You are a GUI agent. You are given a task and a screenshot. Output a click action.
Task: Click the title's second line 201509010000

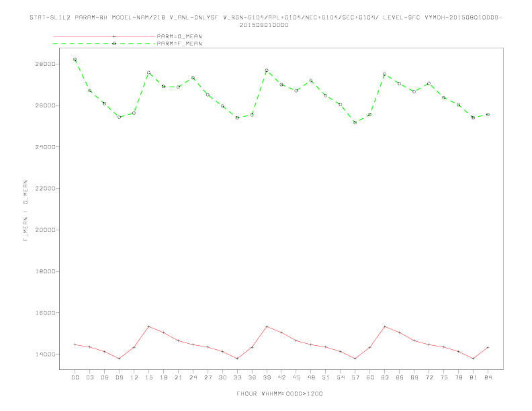264,25
